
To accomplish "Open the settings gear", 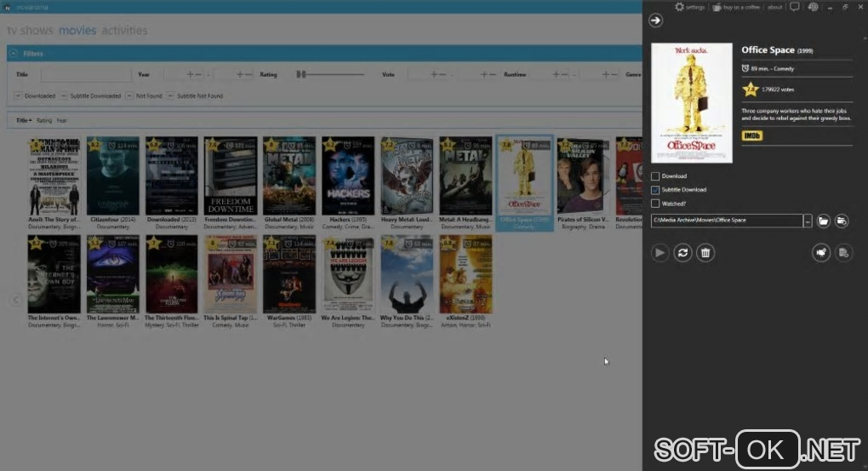I will click(679, 7).
